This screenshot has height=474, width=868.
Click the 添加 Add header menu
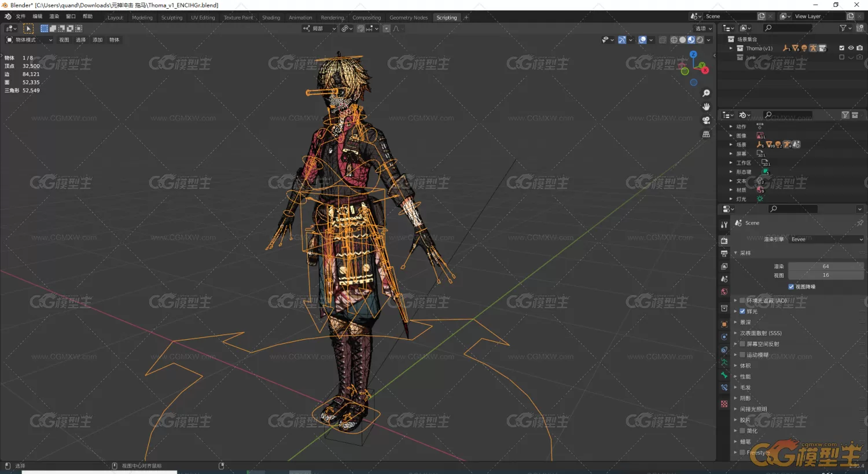click(98, 40)
